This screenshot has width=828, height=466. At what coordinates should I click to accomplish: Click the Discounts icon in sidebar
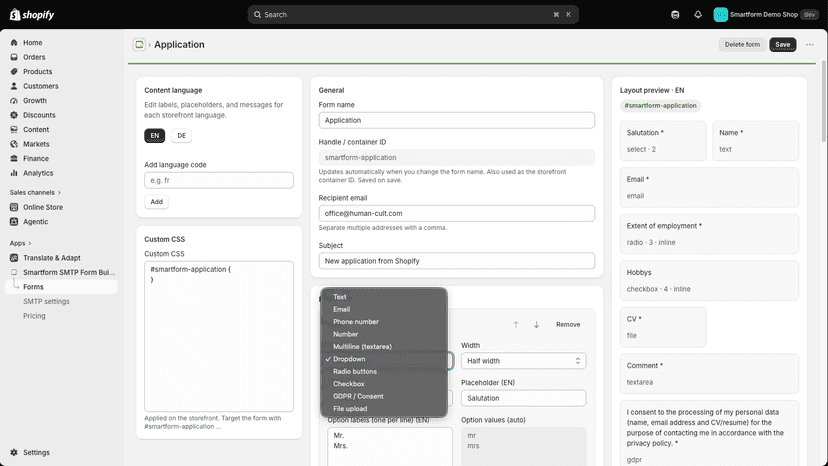(14, 115)
